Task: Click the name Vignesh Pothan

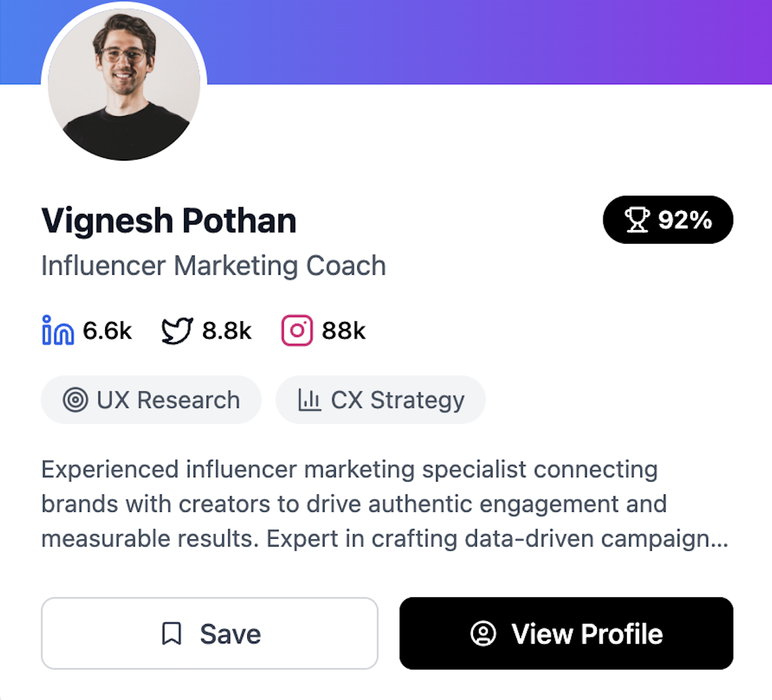Action: (169, 221)
